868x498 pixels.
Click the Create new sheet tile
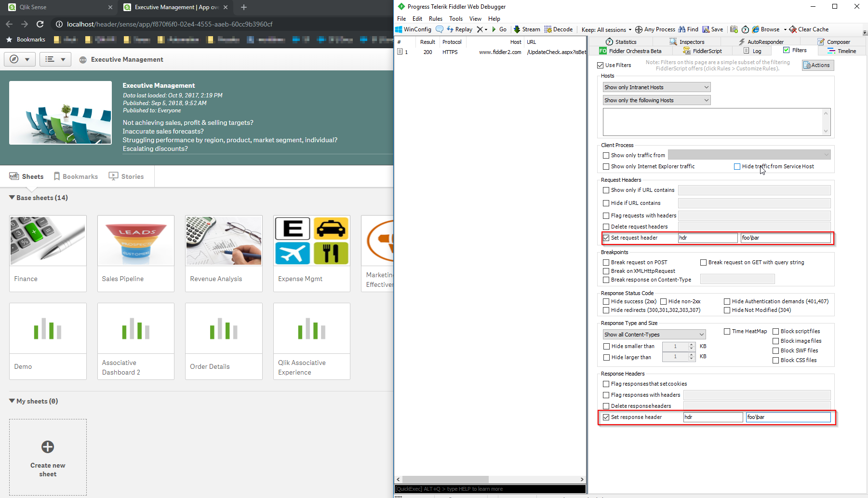(48, 457)
